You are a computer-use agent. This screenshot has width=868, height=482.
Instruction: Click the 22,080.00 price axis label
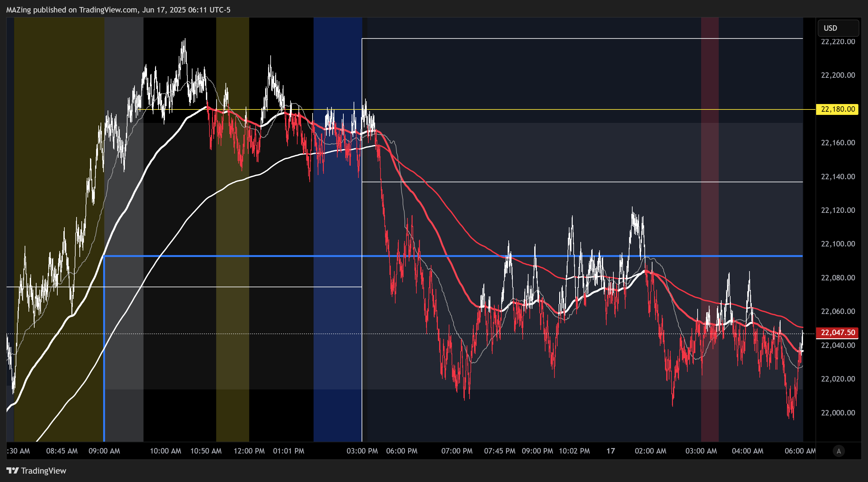(x=838, y=278)
